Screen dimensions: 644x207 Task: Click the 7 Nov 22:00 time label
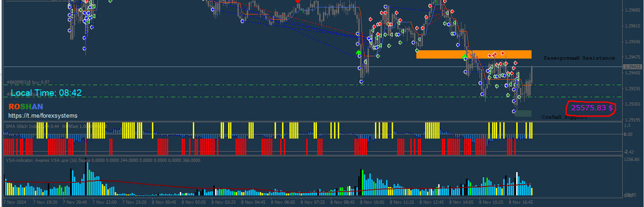coord(104,203)
